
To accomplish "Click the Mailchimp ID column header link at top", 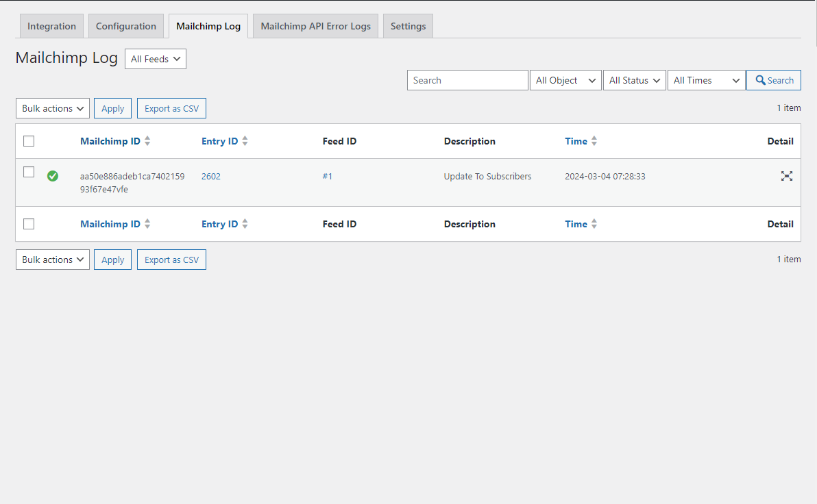I will [x=110, y=141].
